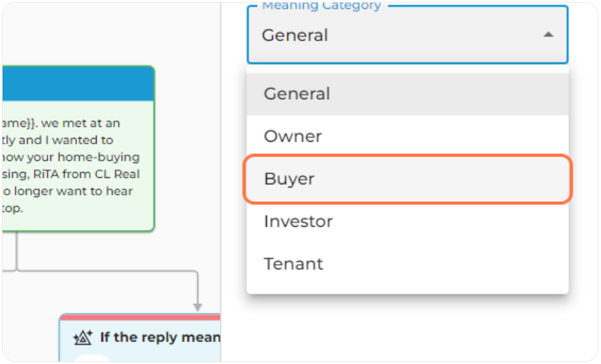Click the red top bar of the condition node
601x364 pixels.
pos(140,317)
